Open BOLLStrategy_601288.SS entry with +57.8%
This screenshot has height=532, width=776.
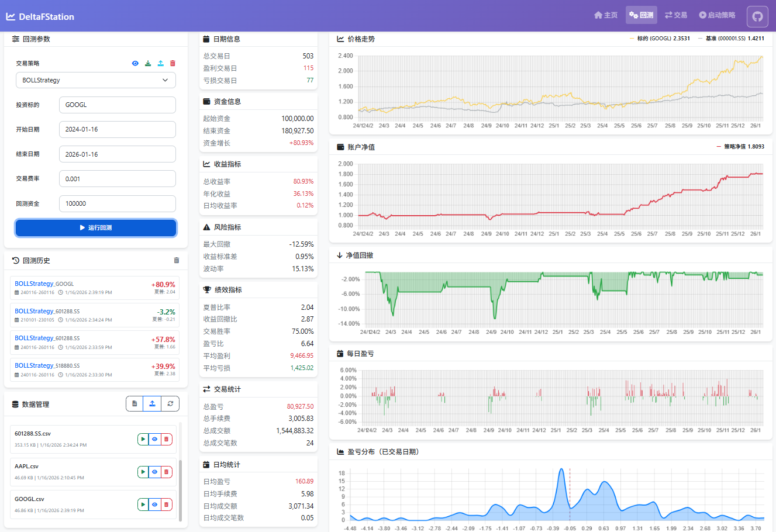pyautogui.click(x=95, y=342)
